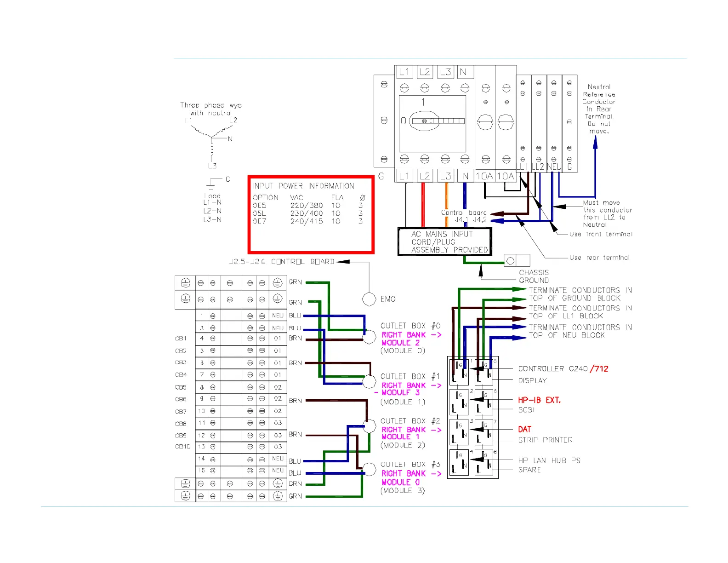728x563 pixels.
Task: Select the STRIP PRINTER label
Action: coord(546,440)
